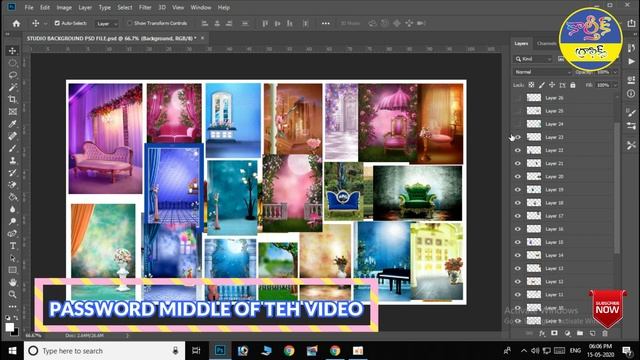Open the Window menu

[201, 7]
